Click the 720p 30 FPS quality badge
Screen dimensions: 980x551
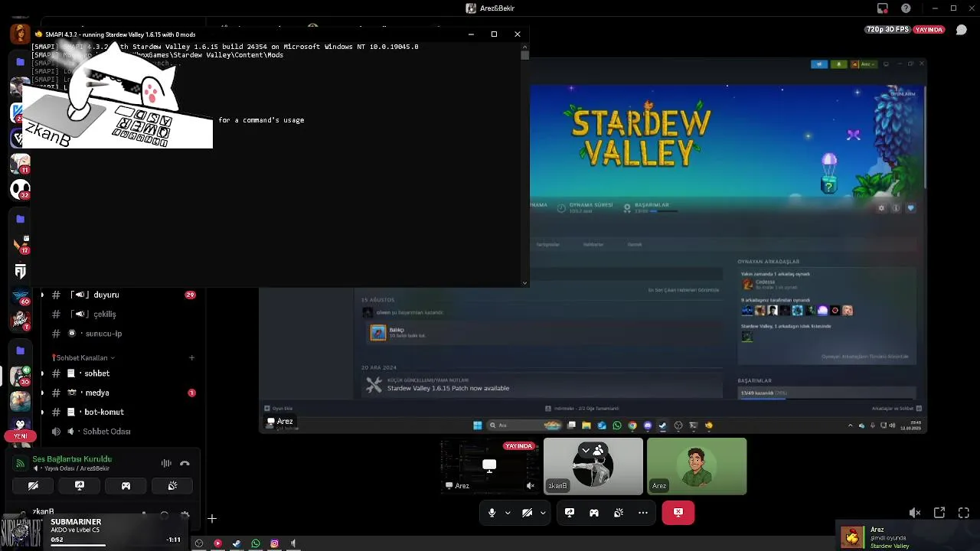pos(887,30)
